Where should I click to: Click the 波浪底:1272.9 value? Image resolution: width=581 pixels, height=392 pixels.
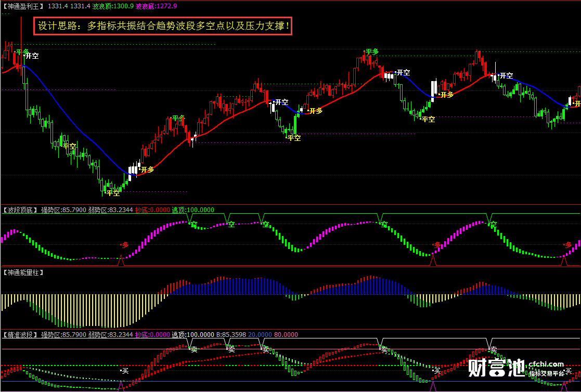[156, 6]
